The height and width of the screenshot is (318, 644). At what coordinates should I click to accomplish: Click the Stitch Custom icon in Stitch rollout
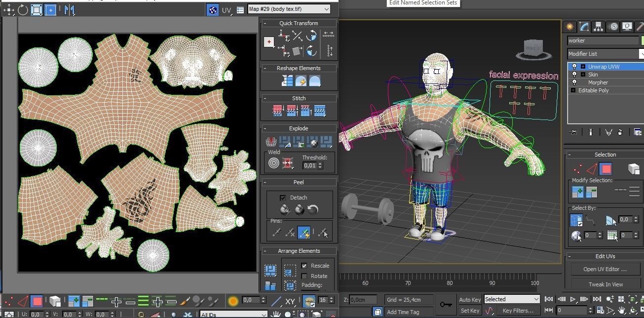(x=320, y=111)
